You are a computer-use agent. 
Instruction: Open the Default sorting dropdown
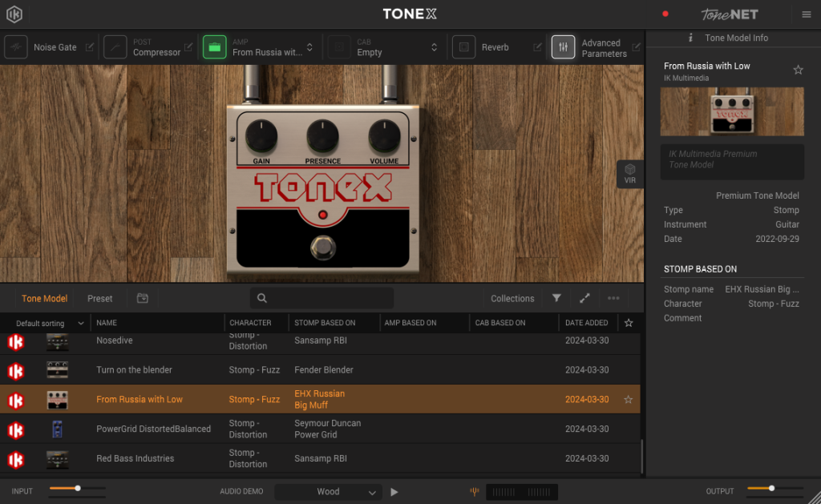[49, 323]
